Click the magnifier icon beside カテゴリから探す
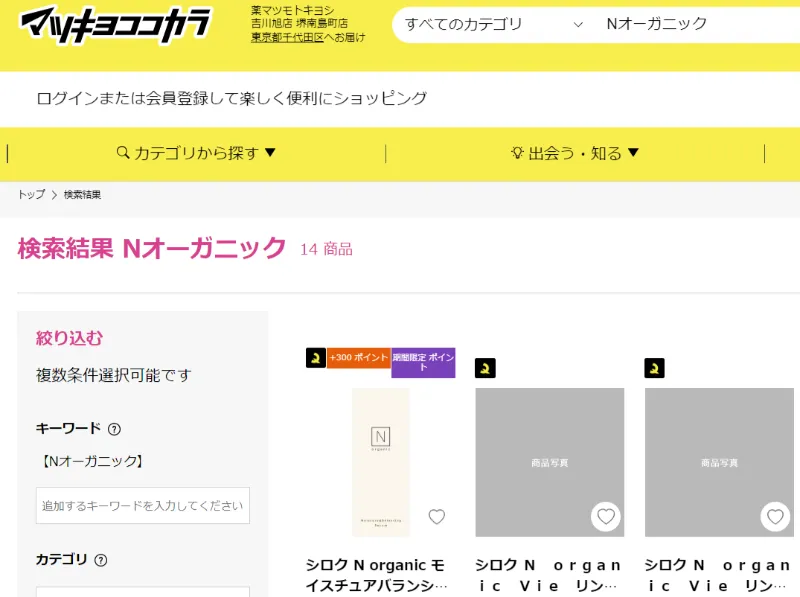Image resolution: width=800 pixels, height=597 pixels. [x=122, y=153]
